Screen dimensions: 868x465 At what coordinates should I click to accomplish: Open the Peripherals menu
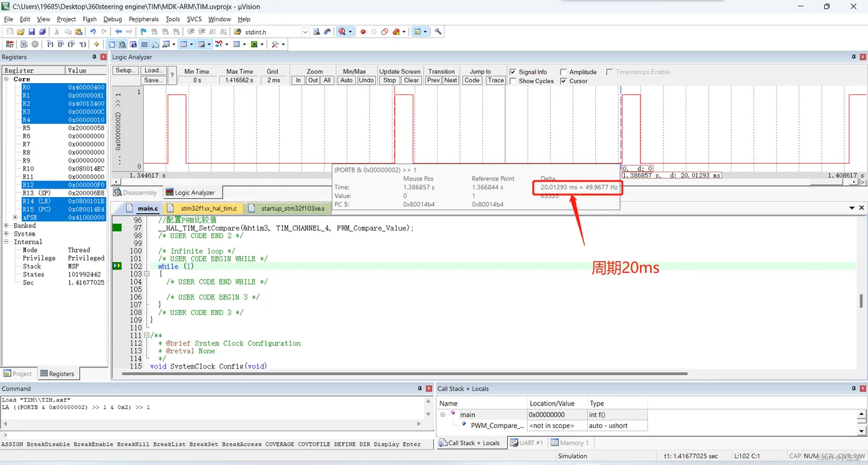144,19
